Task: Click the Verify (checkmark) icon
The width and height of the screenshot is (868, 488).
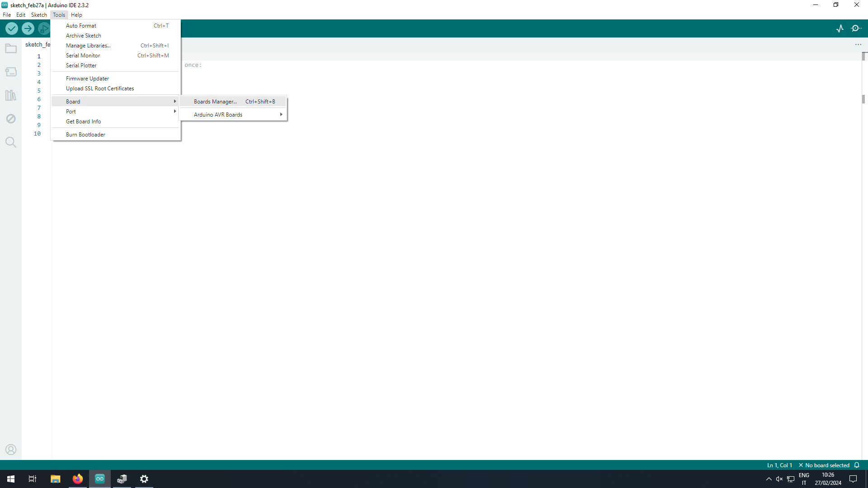Action: coord(11,28)
